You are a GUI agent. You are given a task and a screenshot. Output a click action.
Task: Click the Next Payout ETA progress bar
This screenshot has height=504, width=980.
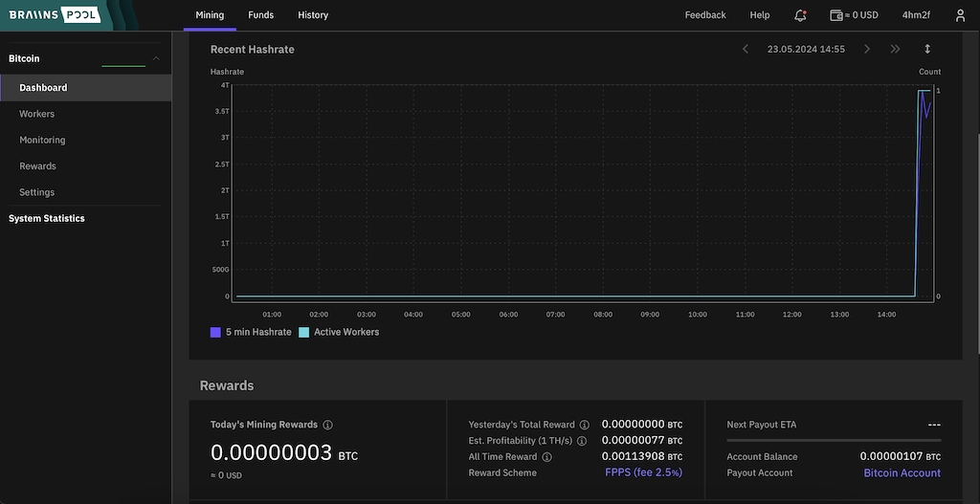click(833, 440)
